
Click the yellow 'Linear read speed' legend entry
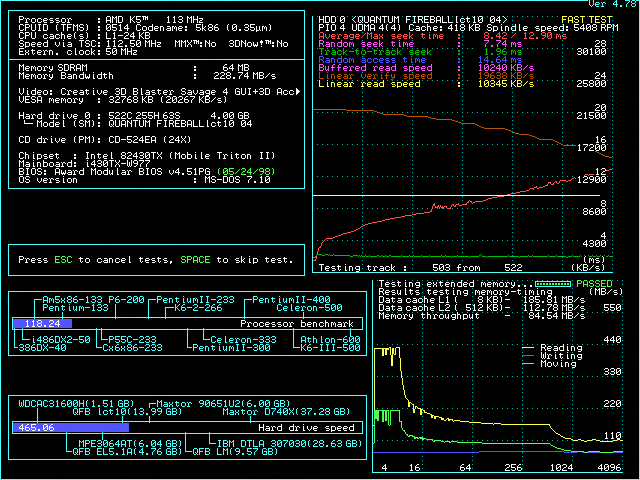pos(369,84)
